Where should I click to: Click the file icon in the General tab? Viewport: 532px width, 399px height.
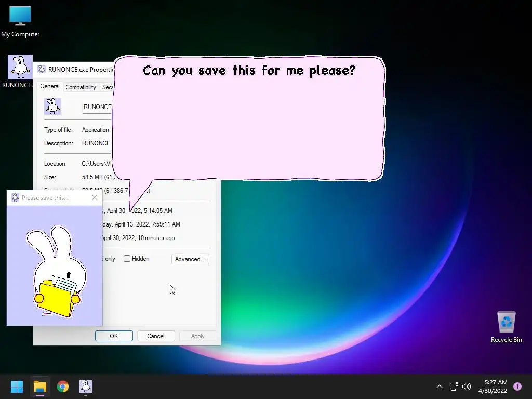52,107
